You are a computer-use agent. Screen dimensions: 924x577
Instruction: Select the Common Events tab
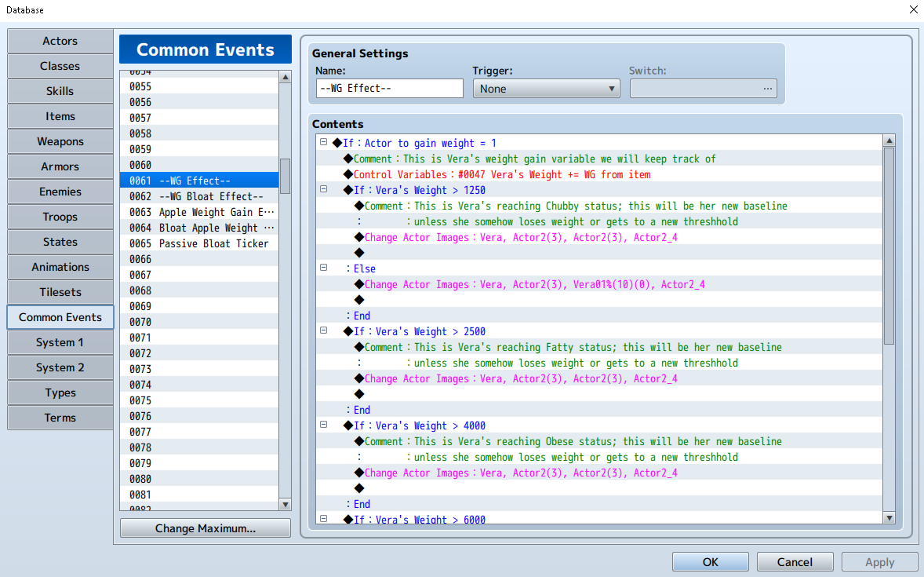point(60,317)
